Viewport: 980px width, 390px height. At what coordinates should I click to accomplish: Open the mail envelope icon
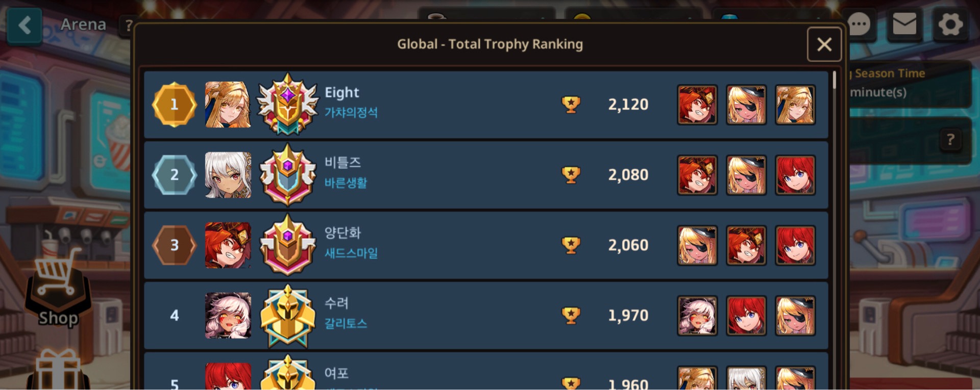click(904, 24)
